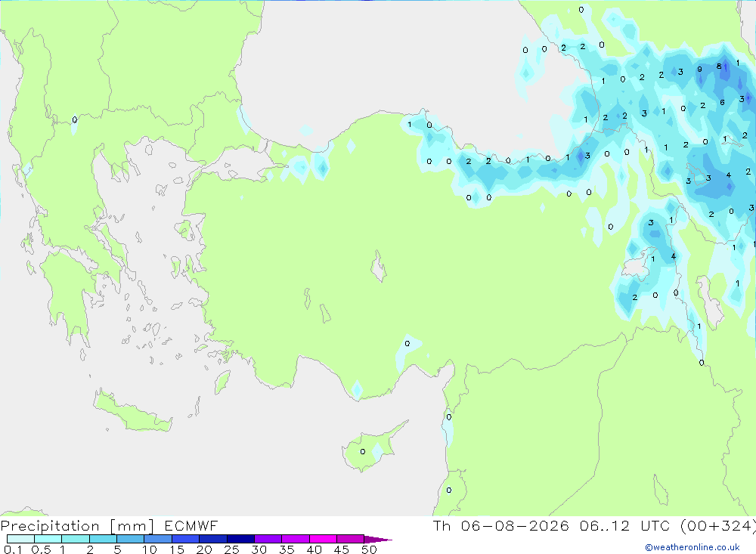Screen dimensions: 756x554
Task: Click the arrow tip beyond 50 on the legend
Action: coord(378,540)
